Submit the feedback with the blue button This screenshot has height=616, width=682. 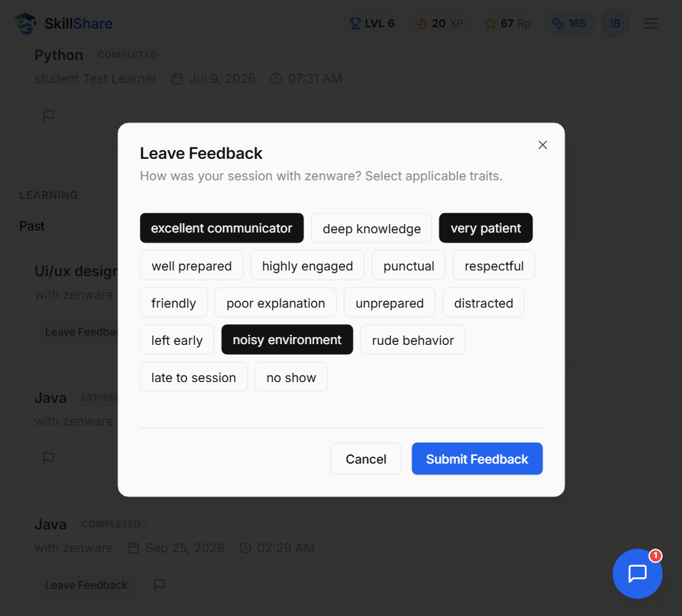[x=477, y=459]
